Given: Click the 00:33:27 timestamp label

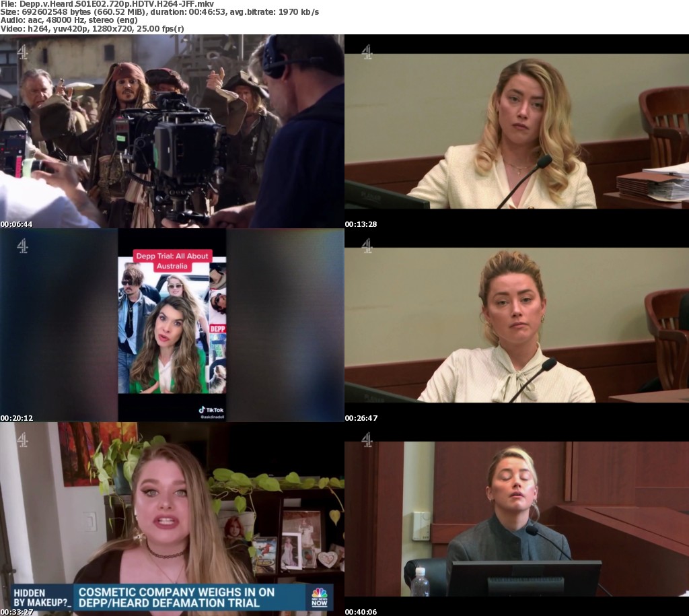Looking at the screenshot, I should 17,612.
